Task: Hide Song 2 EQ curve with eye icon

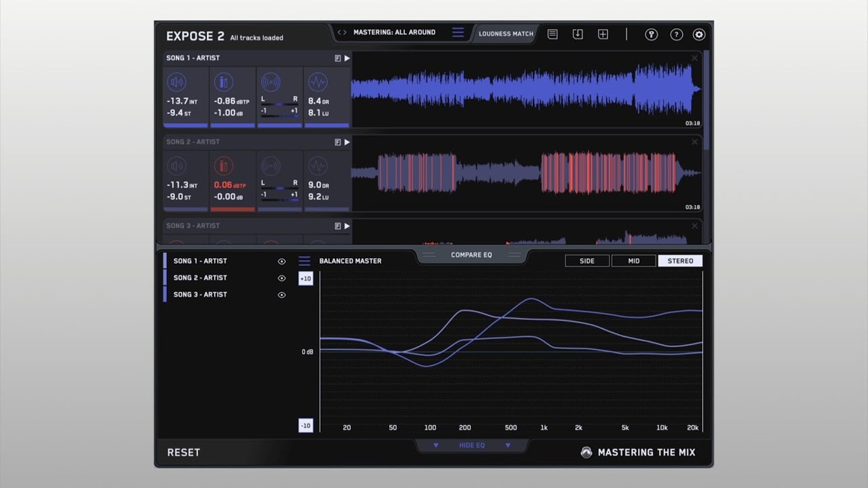Action: pos(281,278)
